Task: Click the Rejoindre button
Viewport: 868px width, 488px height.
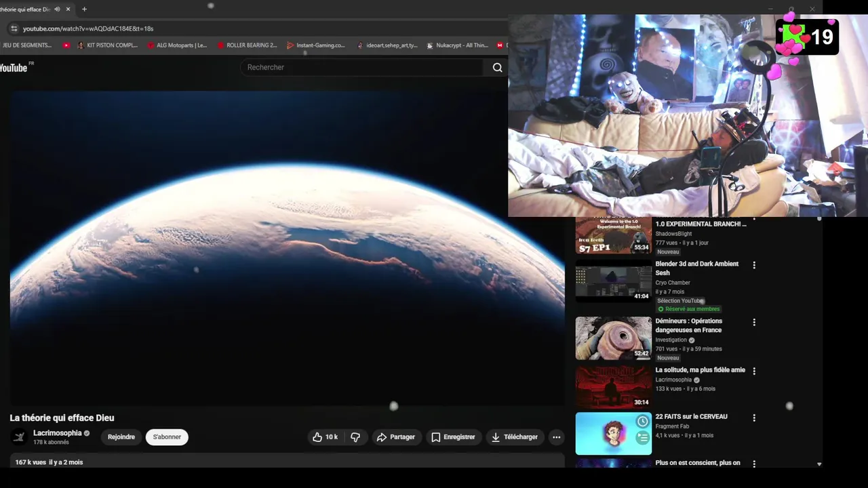Action: pos(121,437)
